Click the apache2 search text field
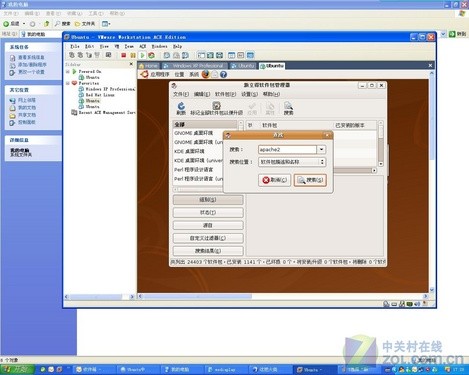The image size is (469, 375). click(x=287, y=149)
